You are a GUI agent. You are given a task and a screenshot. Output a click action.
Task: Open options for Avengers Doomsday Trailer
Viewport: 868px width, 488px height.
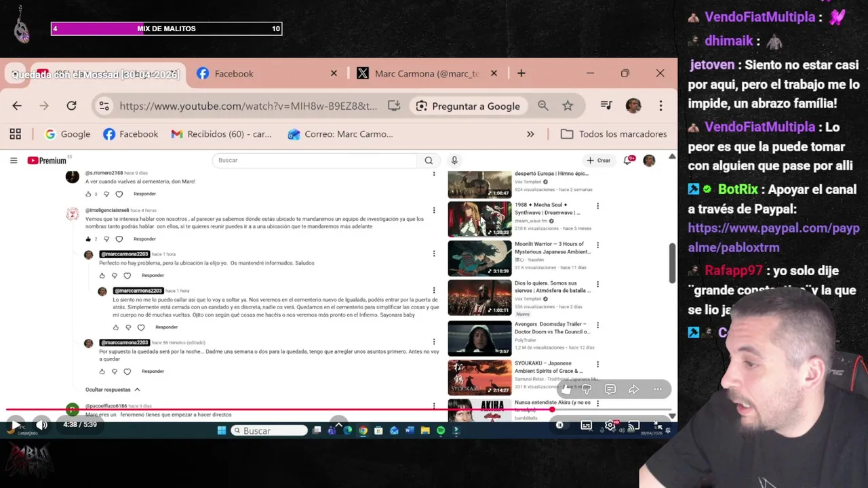click(597, 325)
